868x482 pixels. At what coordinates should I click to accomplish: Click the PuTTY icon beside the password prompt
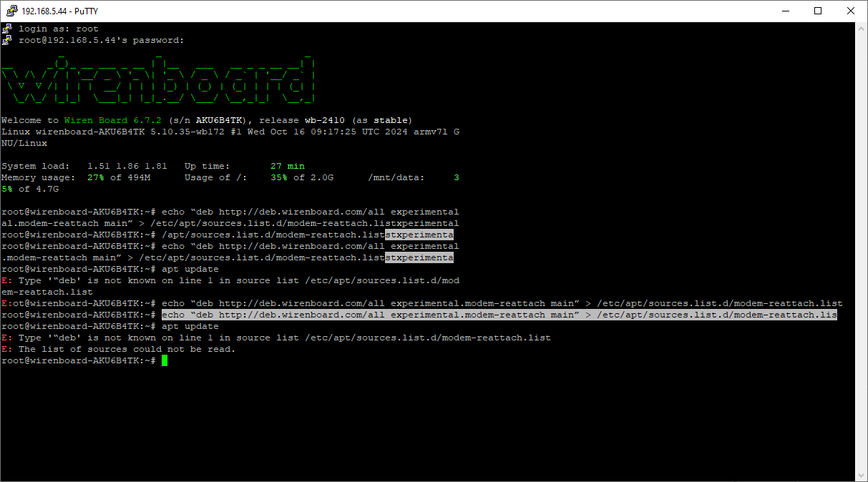7,40
